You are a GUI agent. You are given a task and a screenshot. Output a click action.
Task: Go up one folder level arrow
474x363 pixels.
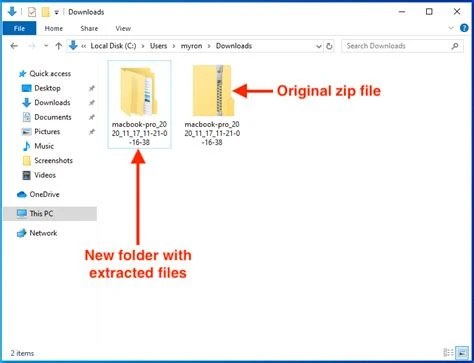(x=59, y=46)
